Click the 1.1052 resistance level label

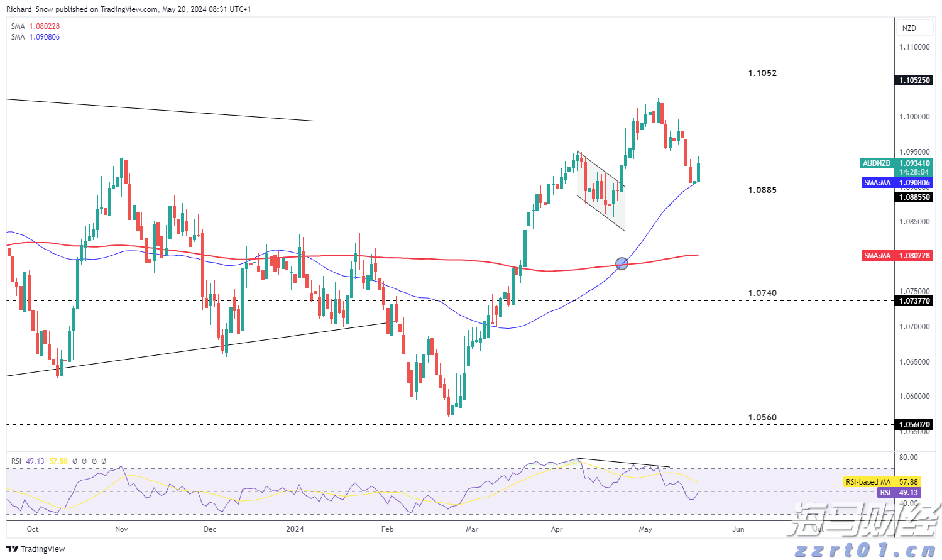[762, 73]
